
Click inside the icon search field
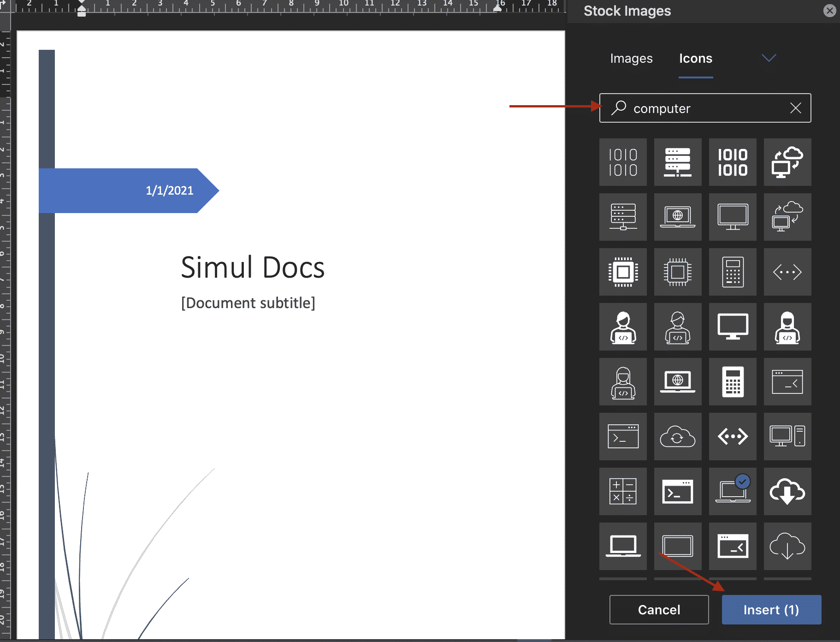(692, 108)
